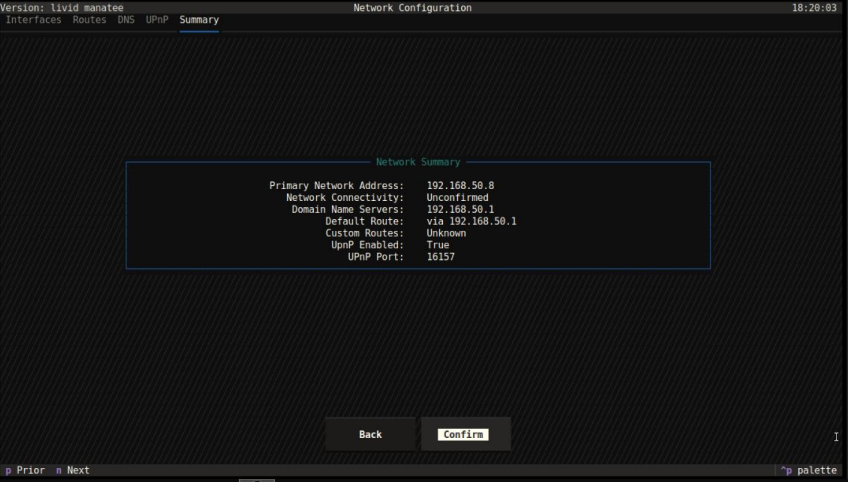Image resolution: width=848 pixels, height=482 pixels.
Task: Click the clock in the header
Action: (x=813, y=7)
